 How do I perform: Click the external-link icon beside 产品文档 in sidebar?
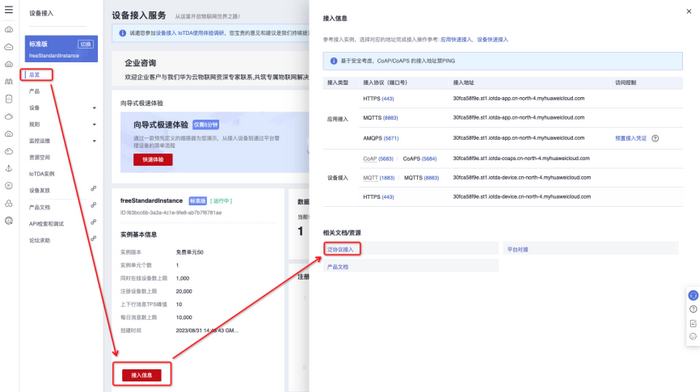93,205
